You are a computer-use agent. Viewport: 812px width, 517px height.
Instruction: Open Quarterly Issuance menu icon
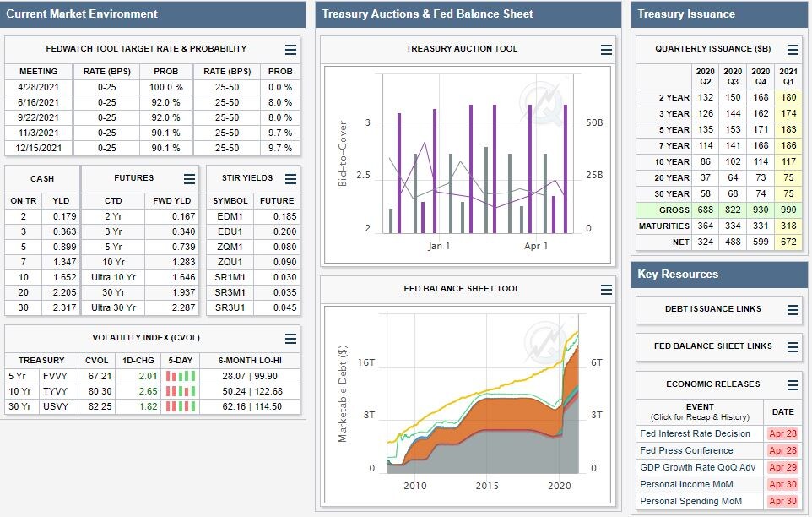pyautogui.click(x=793, y=50)
